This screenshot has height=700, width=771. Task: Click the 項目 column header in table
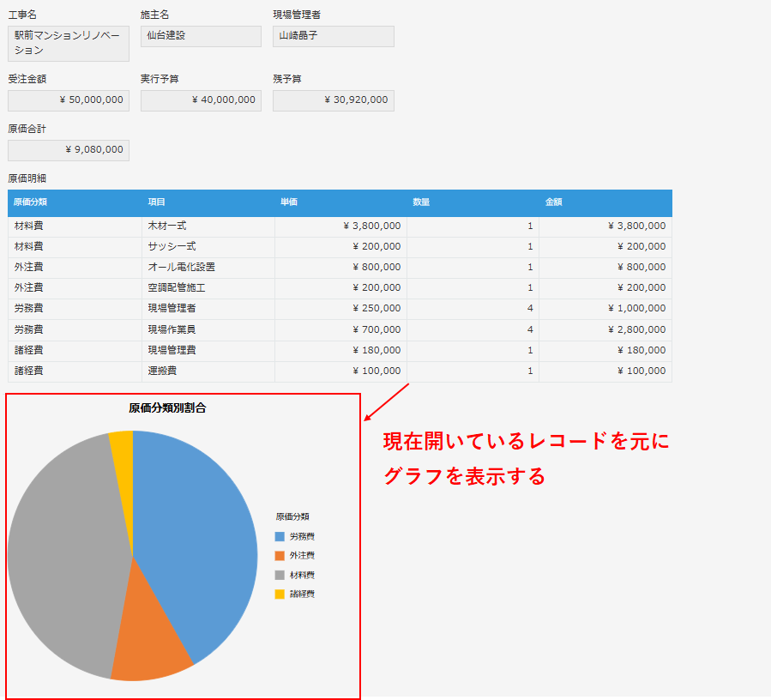pyautogui.click(x=157, y=202)
